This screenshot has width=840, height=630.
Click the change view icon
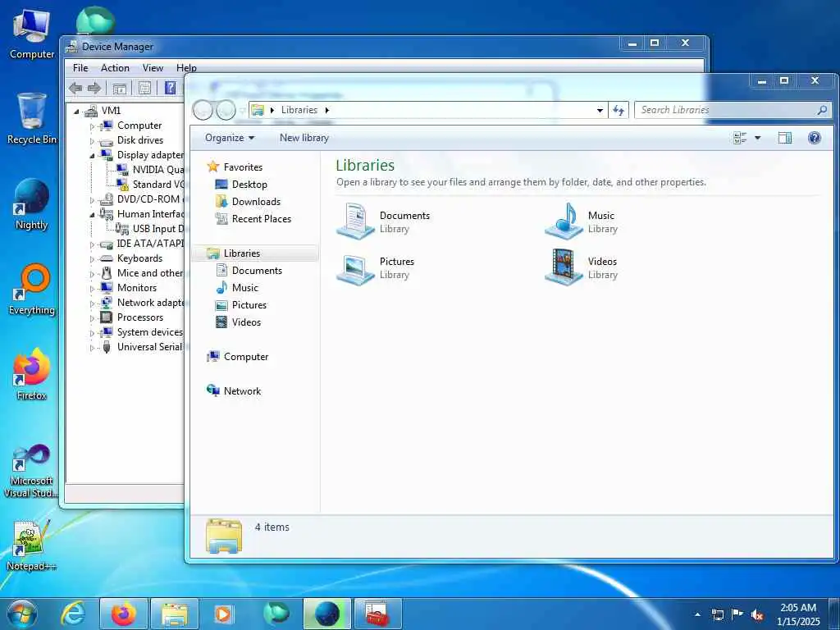pyautogui.click(x=740, y=138)
